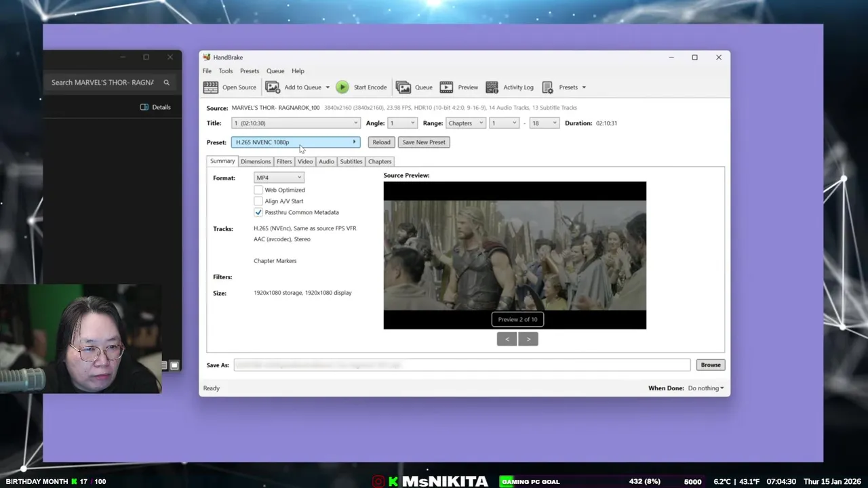Switch to the Chapters tab

[x=380, y=162]
